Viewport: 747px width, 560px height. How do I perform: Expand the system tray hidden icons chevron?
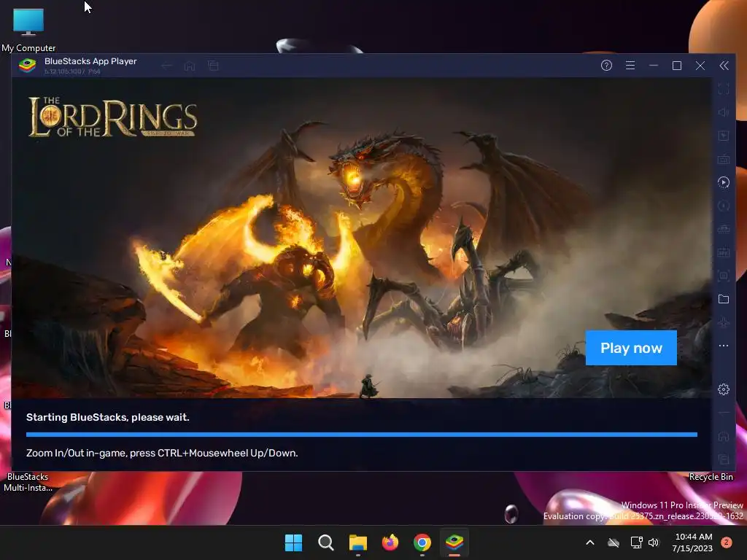[589, 542]
